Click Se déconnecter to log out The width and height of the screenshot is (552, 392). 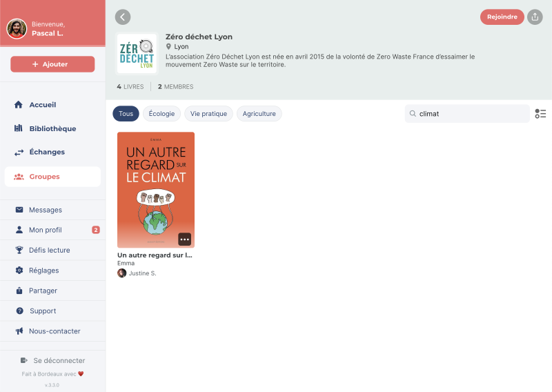(59, 360)
